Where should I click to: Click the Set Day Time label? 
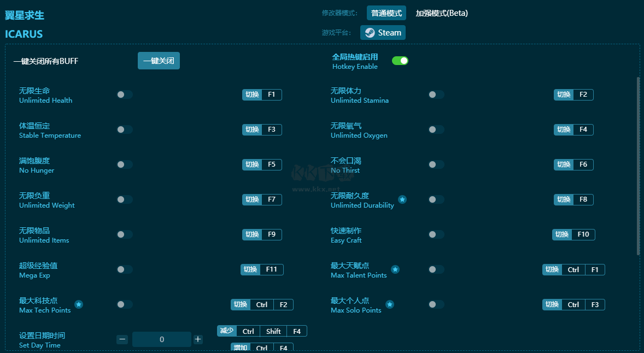tap(40, 345)
